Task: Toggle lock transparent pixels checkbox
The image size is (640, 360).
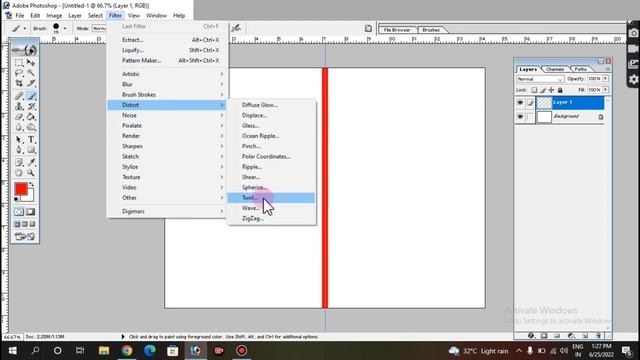Action: tap(534, 90)
